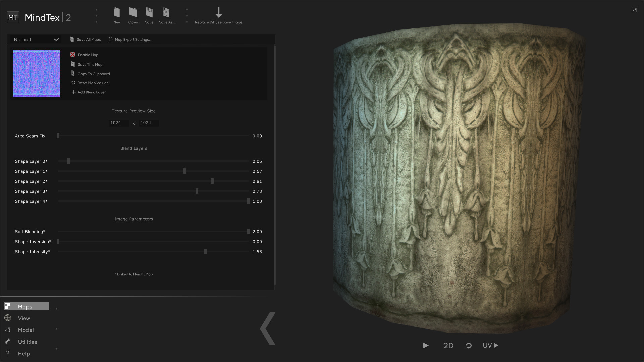This screenshot has height=362, width=644.
Task: Toggle rotation with the play control
Action: [x=425, y=345]
